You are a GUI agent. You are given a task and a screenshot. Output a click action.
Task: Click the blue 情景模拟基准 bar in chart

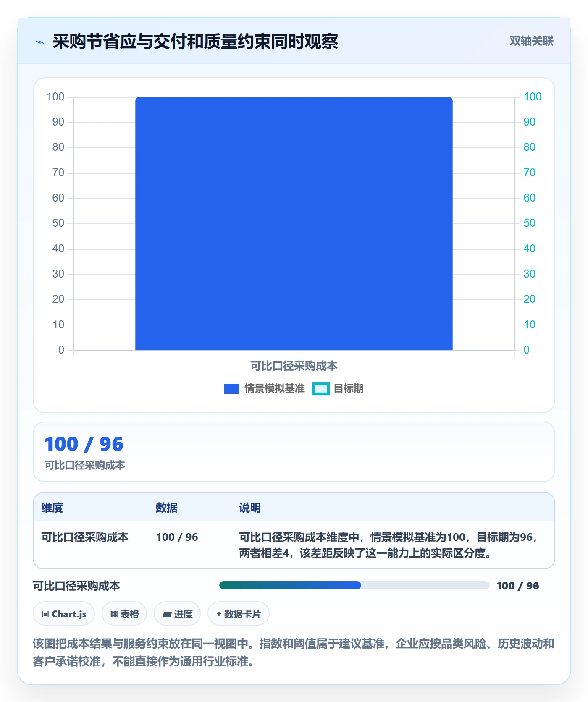pos(294,224)
